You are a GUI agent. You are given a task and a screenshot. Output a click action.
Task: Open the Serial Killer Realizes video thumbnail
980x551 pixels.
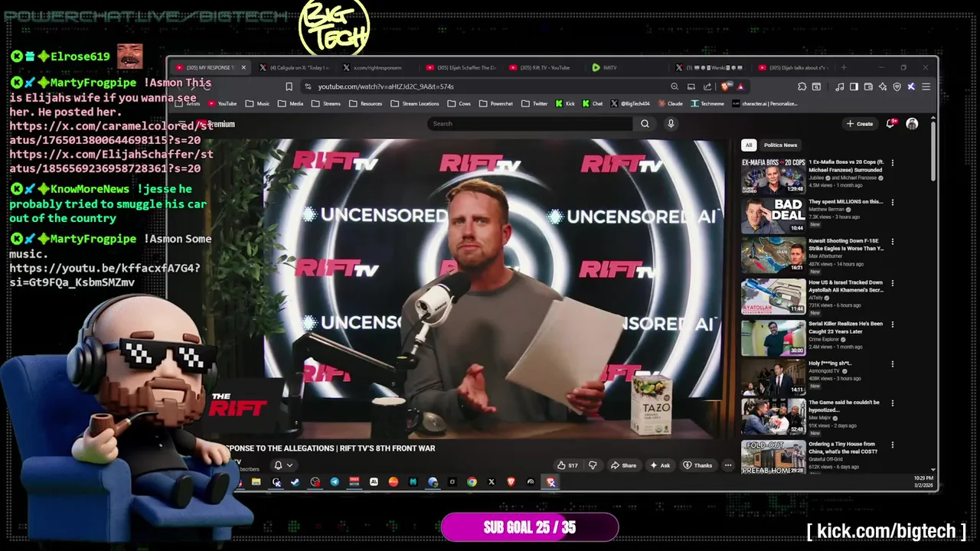click(773, 337)
